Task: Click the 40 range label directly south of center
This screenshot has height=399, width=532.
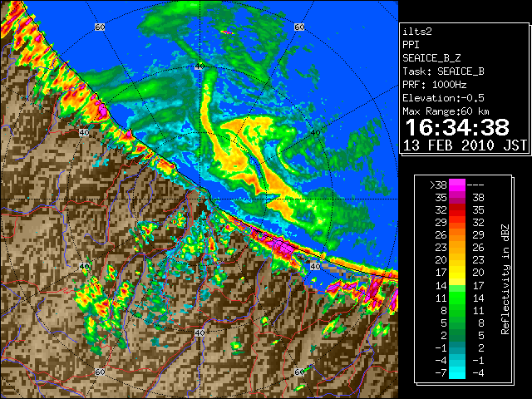Action: tap(199, 332)
